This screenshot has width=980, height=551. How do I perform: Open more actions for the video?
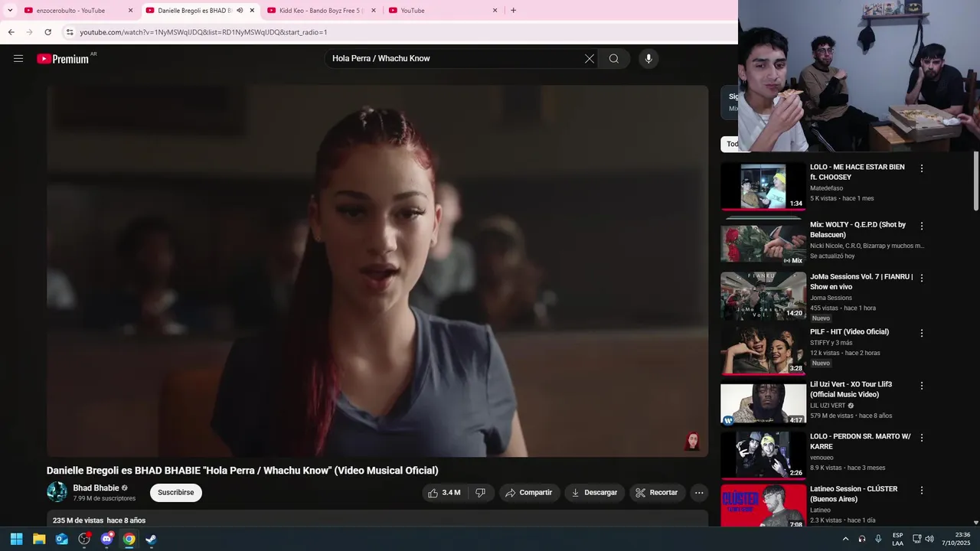699,493
